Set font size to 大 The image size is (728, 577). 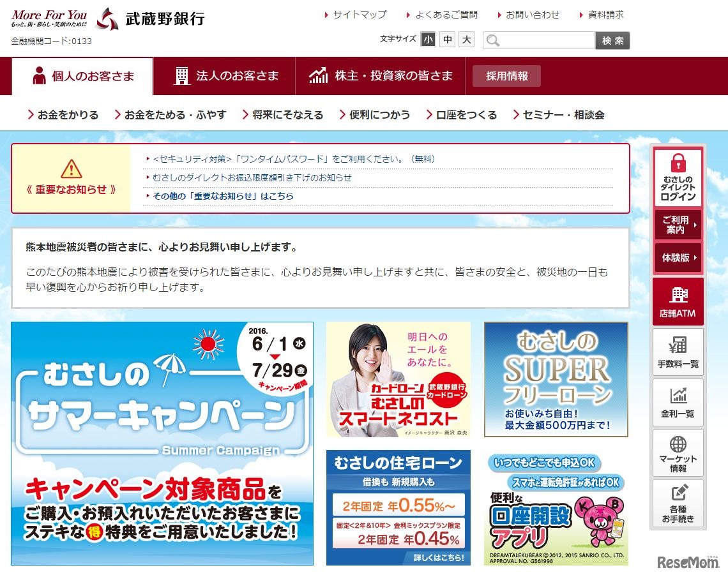pos(467,40)
